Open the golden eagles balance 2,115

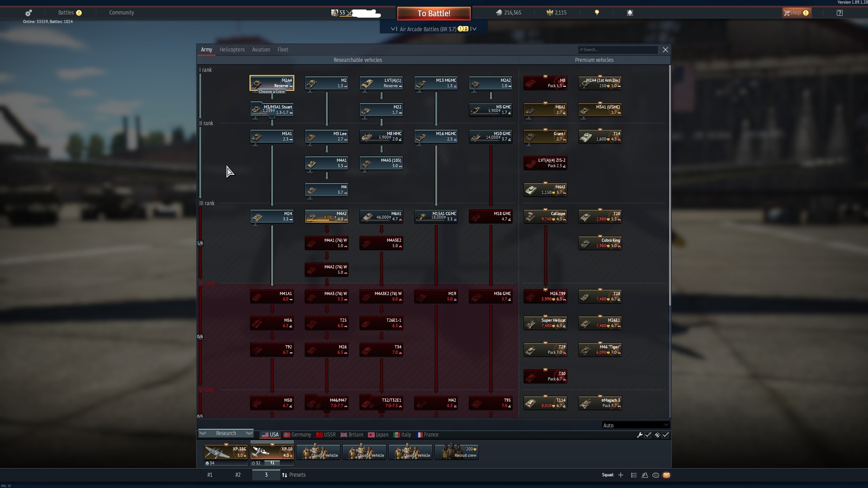(x=557, y=13)
